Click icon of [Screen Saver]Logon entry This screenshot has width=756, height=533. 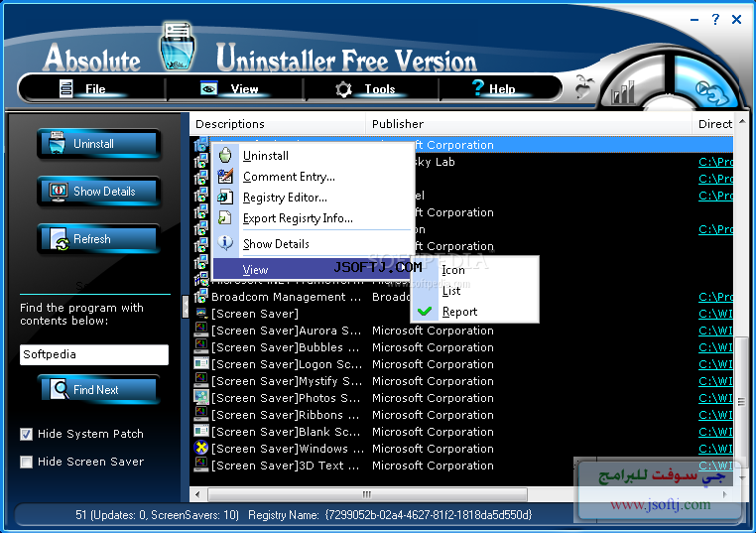click(200, 363)
